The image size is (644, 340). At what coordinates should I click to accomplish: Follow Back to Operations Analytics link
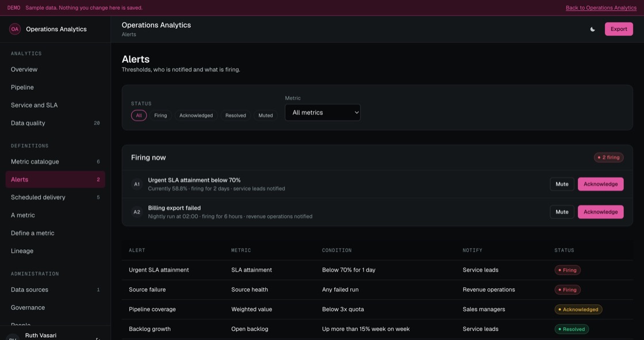tap(601, 8)
